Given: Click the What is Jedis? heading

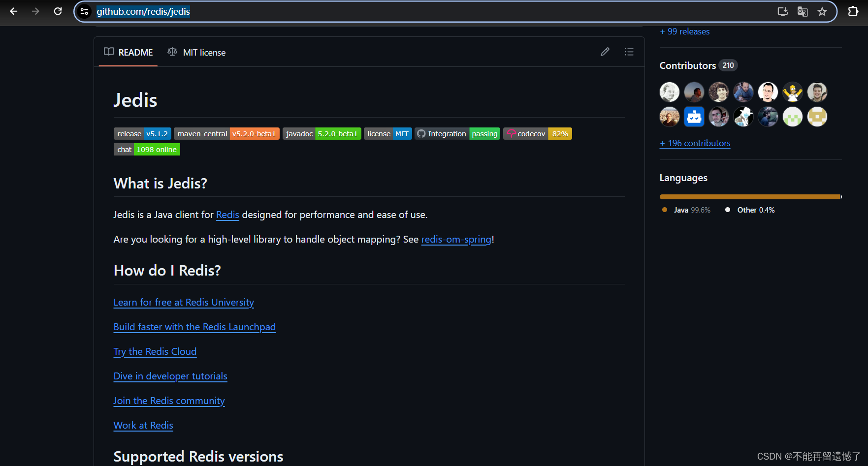Looking at the screenshot, I should (x=161, y=184).
